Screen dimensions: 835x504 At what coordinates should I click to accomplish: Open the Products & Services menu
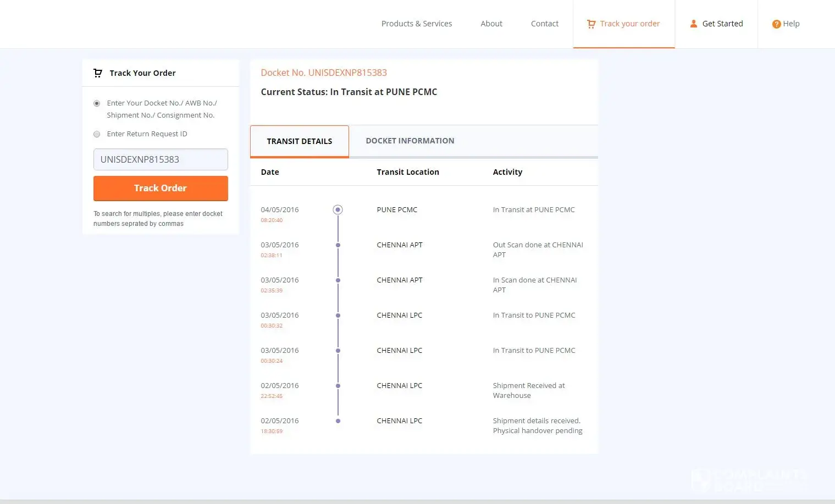pos(416,24)
